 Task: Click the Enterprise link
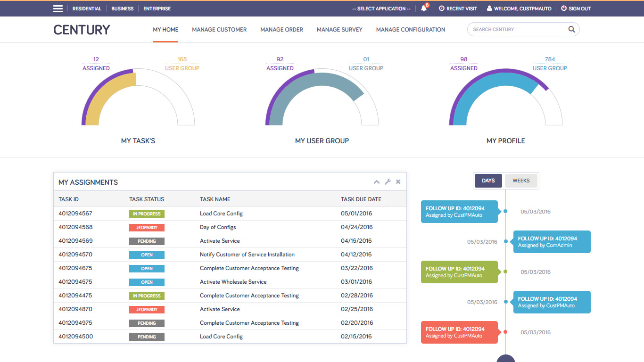pos(157,8)
